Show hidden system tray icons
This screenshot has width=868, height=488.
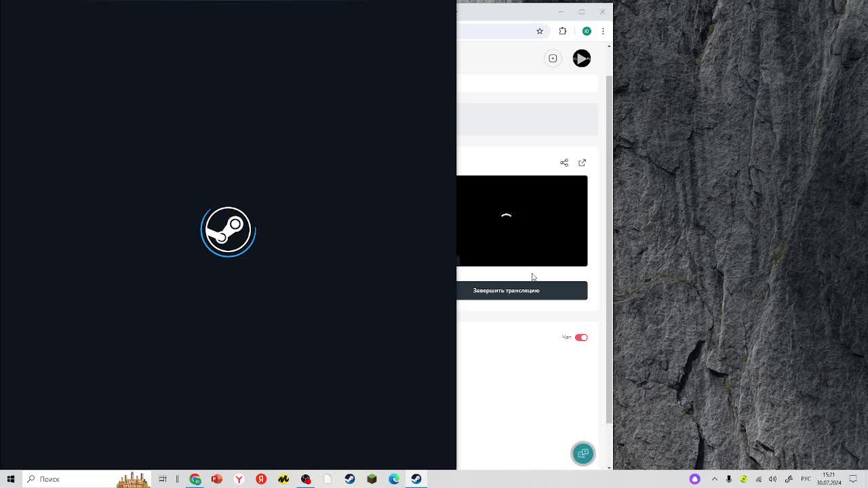point(714,479)
